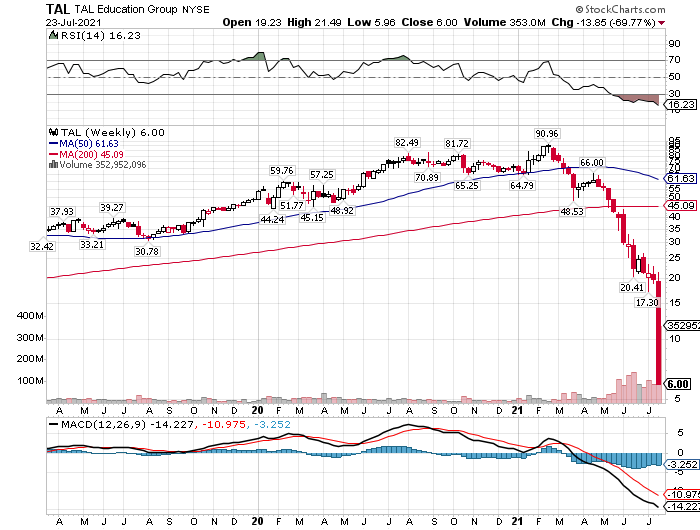Click the 70.89 price label
Screen dimensions: 700x530
tap(427, 177)
